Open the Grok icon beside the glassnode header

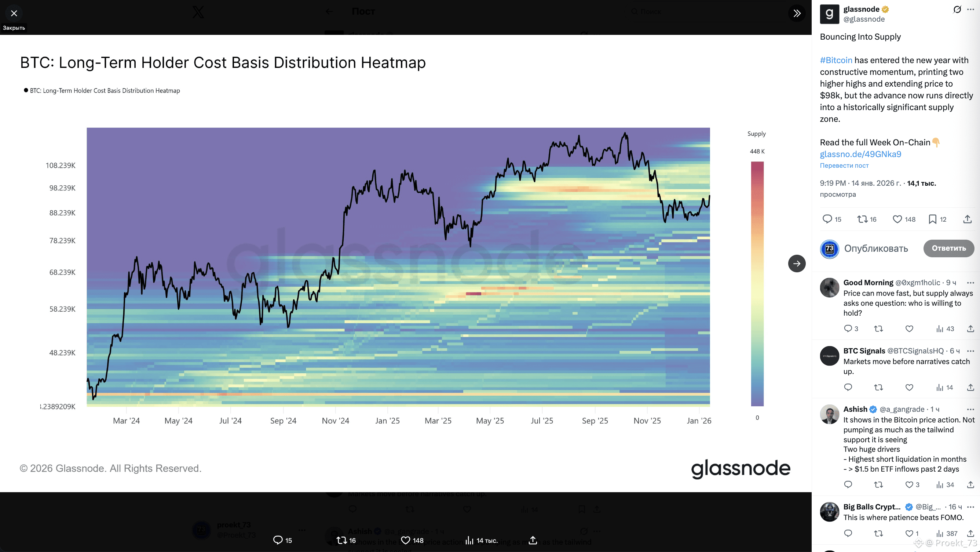957,10
